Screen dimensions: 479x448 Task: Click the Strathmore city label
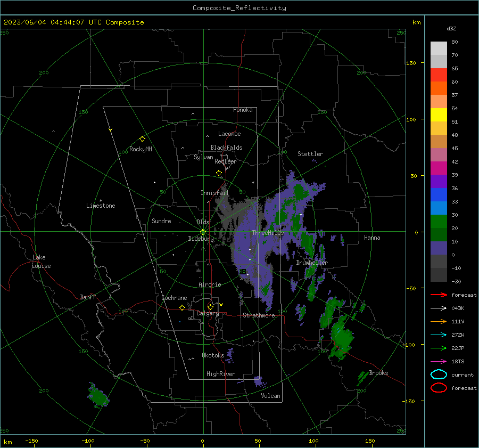[x=259, y=315]
